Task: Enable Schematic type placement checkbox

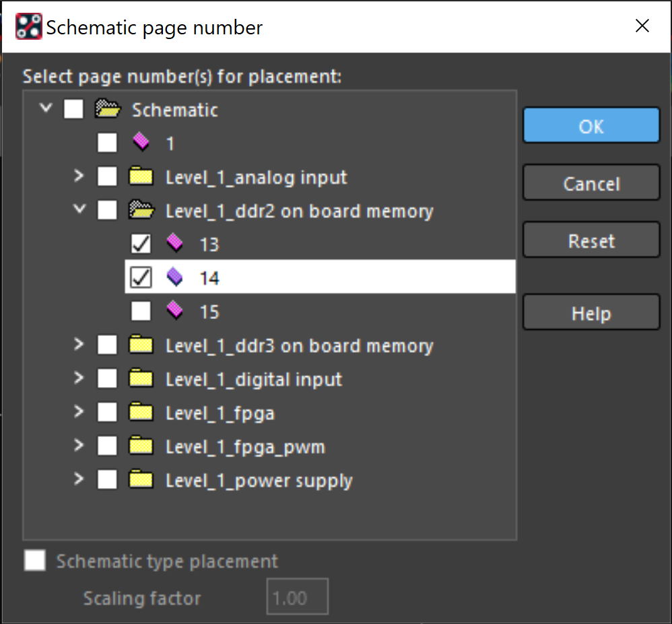Action: [35, 561]
